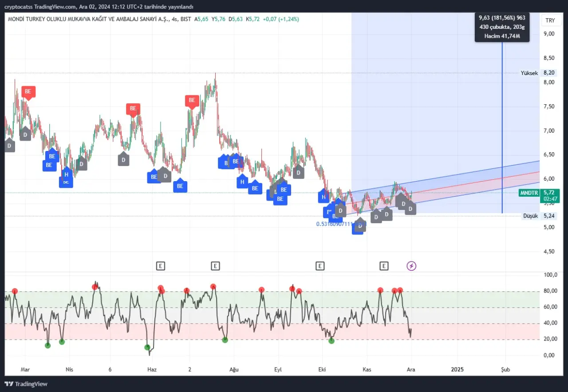The image size is (568, 392).
Task: Open the earnings E marker above Eki
Action: pyautogui.click(x=319, y=266)
